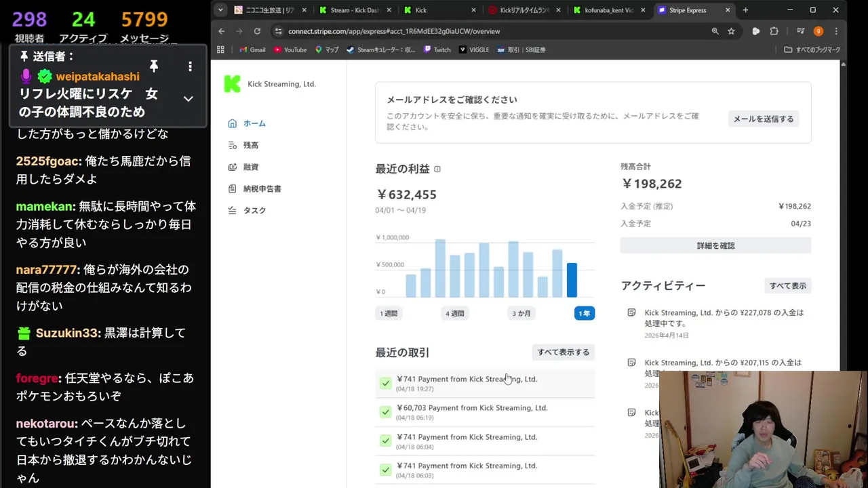Viewport: 868px width, 488px height.
Task: Switch to the Kick tab
Action: tap(441, 10)
